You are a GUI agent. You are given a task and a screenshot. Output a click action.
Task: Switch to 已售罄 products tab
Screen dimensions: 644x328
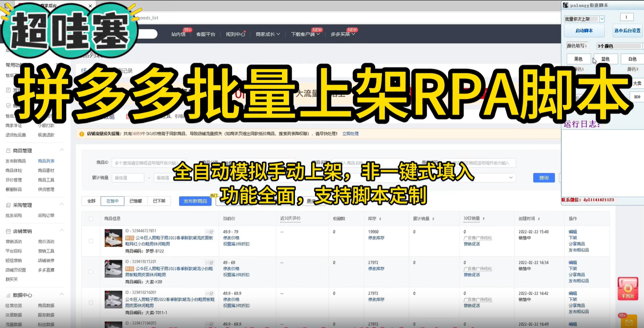pyautogui.click(x=136, y=201)
